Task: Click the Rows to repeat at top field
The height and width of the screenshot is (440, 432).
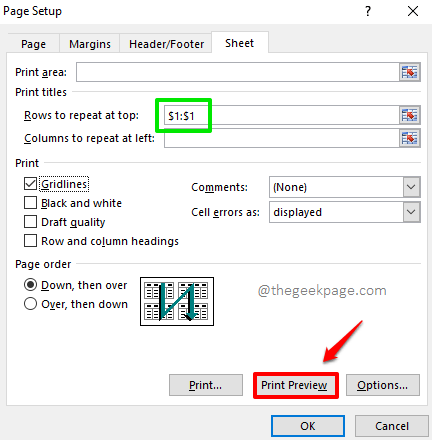Action: coord(282,115)
